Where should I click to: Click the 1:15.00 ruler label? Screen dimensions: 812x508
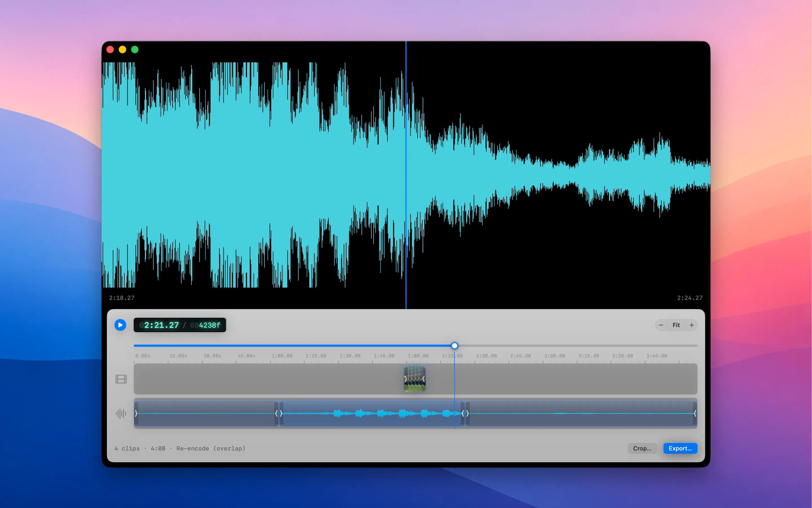click(316, 356)
